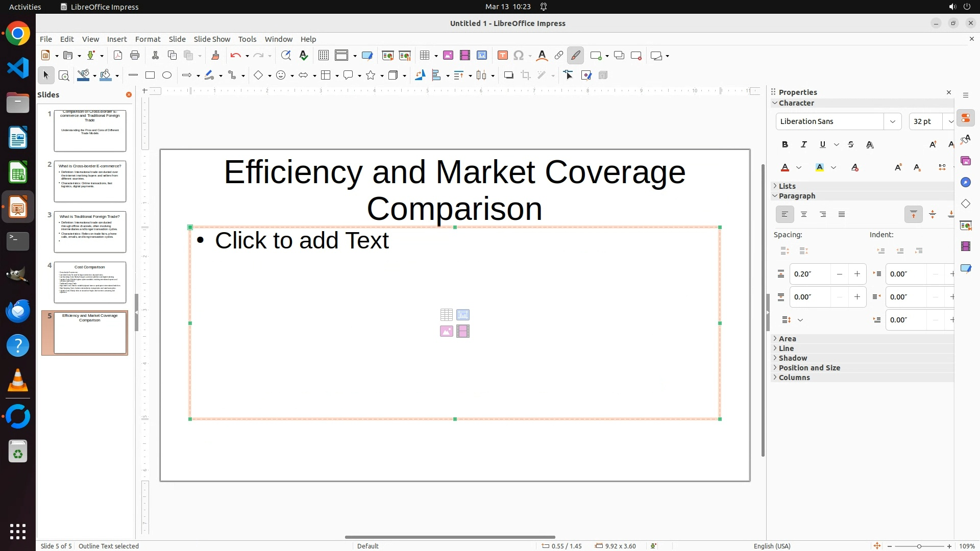Image resolution: width=980 pixels, height=551 pixels.
Task: Click the Insert Hyperlink icon
Action: pos(559,56)
